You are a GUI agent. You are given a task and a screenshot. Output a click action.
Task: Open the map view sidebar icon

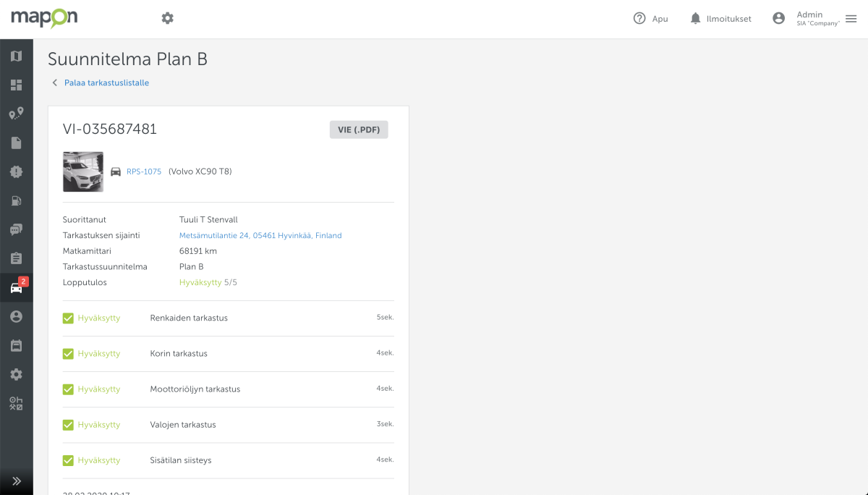pos(16,56)
